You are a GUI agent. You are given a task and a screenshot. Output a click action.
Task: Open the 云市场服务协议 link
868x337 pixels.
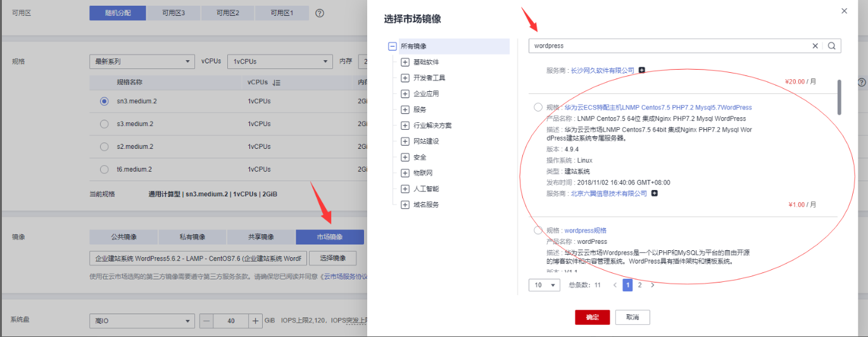pyautogui.click(x=346, y=276)
